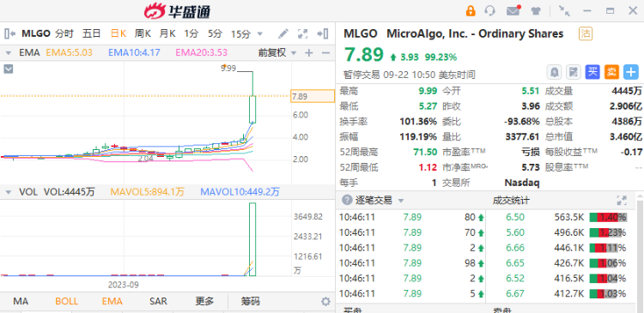
Task: Click the large green candlestick
Action: point(252,109)
